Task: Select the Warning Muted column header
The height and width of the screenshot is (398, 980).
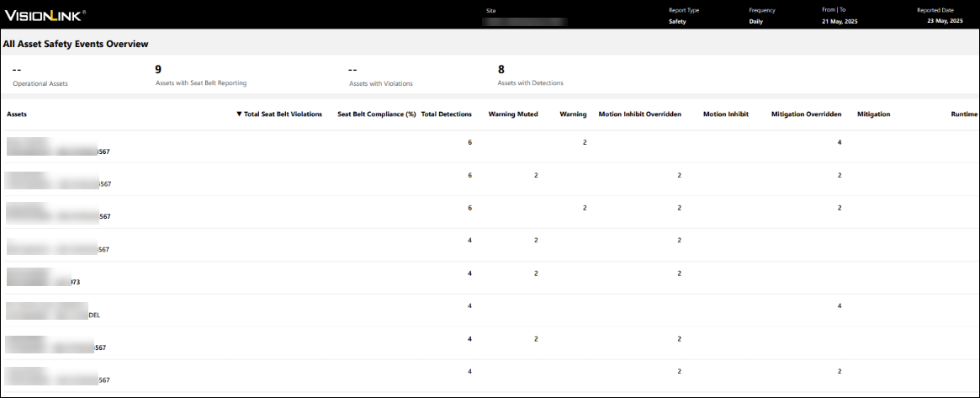Action: [513, 114]
